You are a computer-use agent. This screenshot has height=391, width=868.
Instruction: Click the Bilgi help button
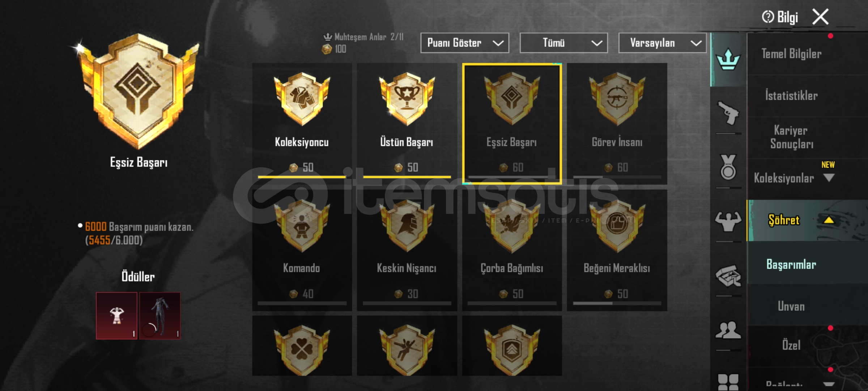[780, 17]
